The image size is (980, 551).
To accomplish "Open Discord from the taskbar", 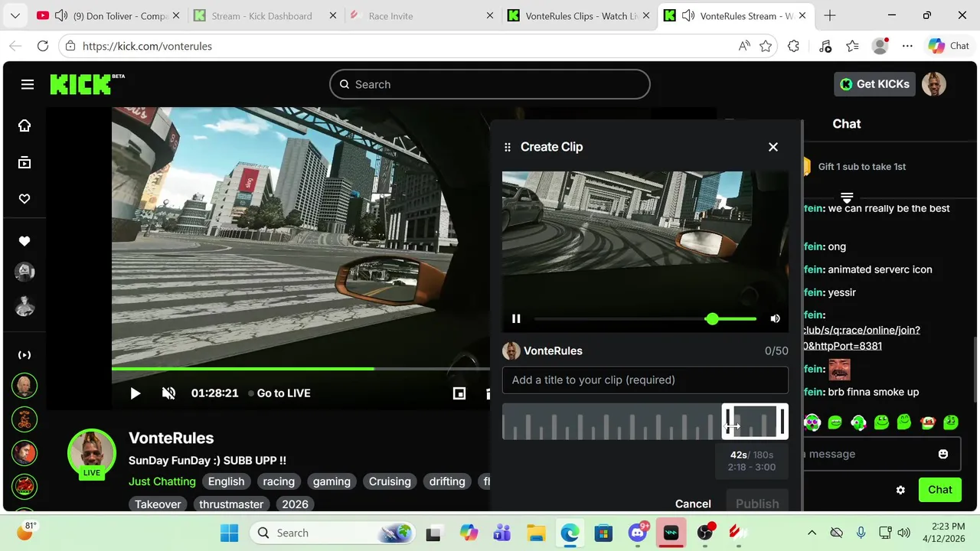I will tap(638, 533).
